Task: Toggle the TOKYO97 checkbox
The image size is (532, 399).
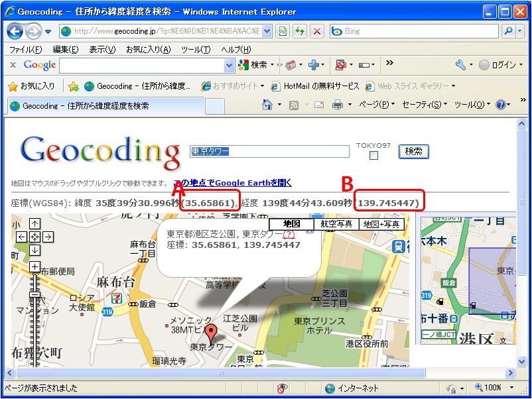Action: 373,155
